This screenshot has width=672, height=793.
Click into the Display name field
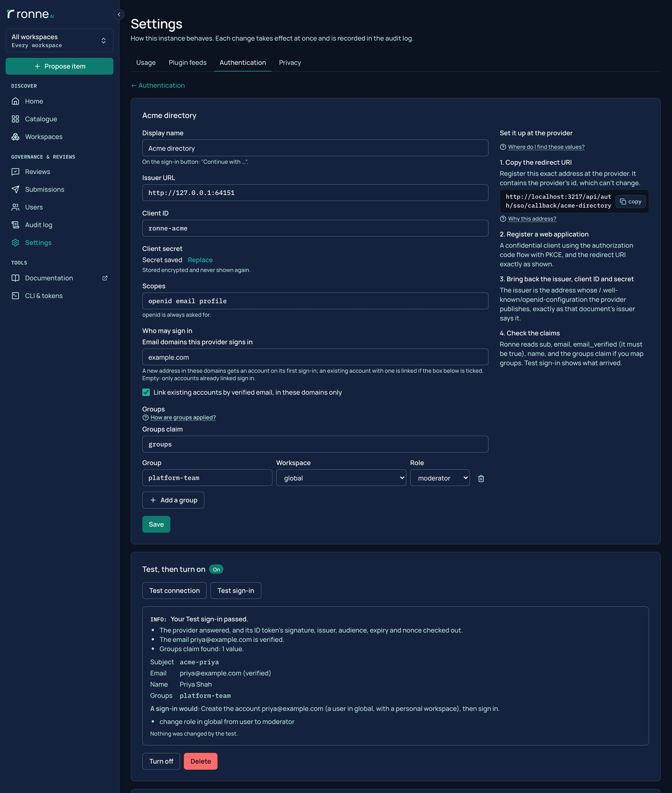(315, 148)
